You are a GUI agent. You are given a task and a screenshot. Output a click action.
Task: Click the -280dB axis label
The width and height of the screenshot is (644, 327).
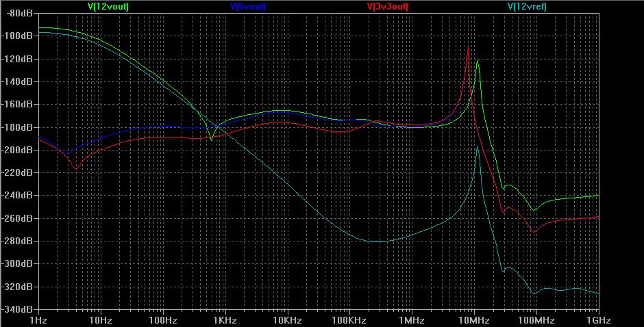17,241
